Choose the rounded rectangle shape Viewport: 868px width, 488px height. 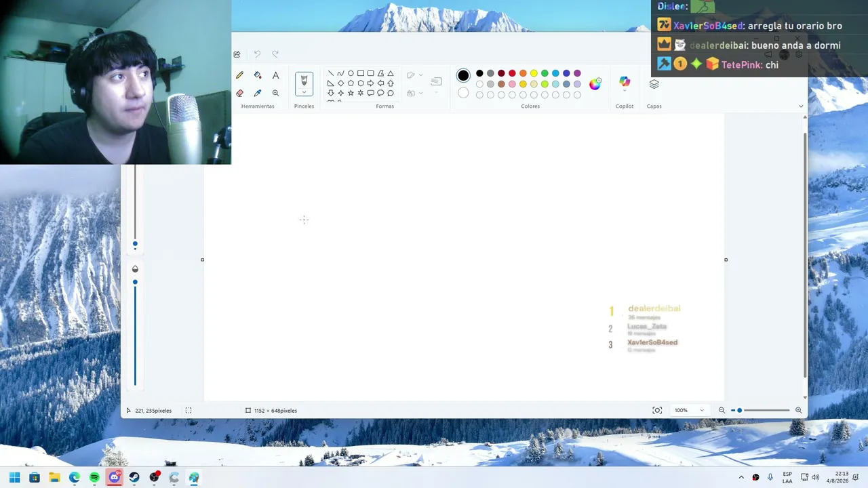[x=370, y=73]
